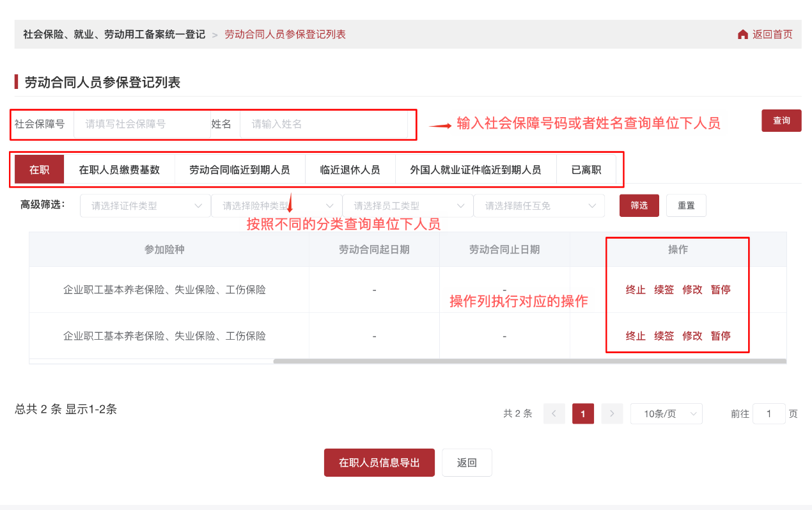This screenshot has width=812, height=510.
Task: Select the 在职 tab
Action: pos(39,169)
